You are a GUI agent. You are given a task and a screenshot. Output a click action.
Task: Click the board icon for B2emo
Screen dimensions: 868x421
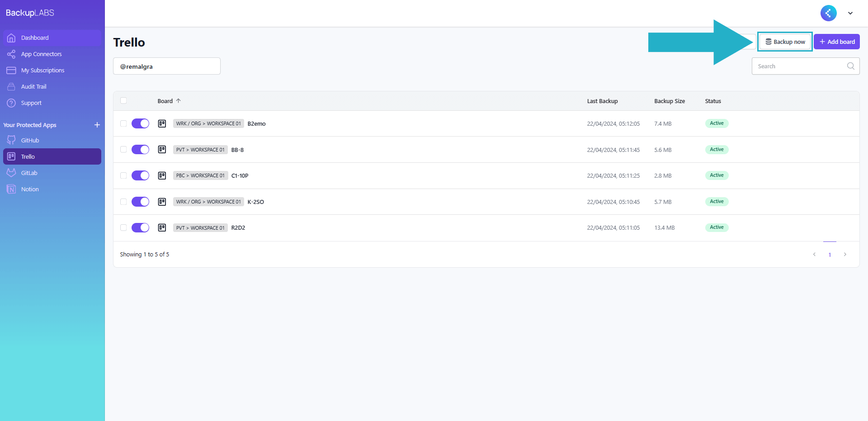(x=162, y=123)
